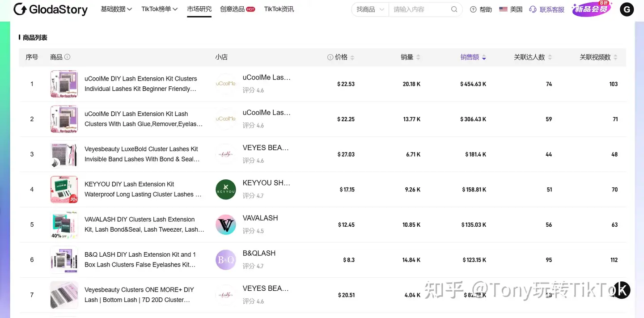The height and width of the screenshot is (318, 644).
Task: Open the Veyesbeauty LuxeBold product thumbnail
Action: tap(64, 154)
